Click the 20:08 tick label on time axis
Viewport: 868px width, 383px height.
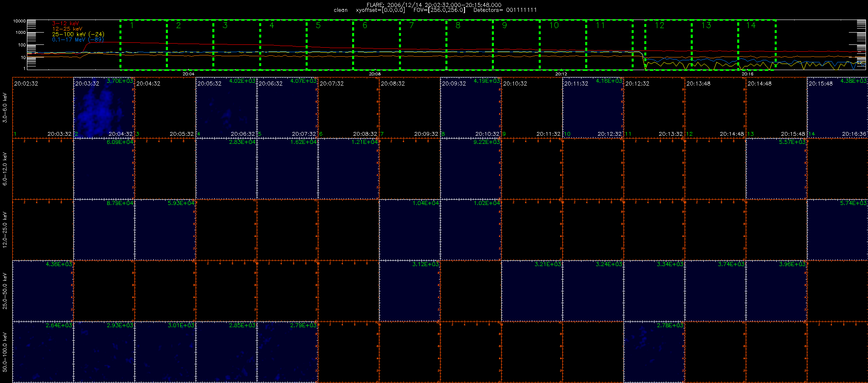click(375, 74)
